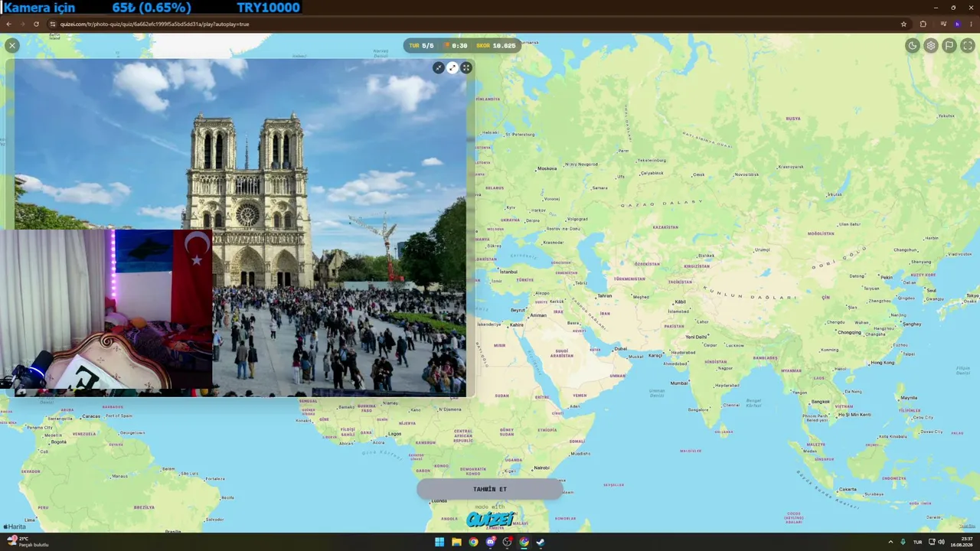Click Tahran on the map

pyautogui.click(x=605, y=295)
